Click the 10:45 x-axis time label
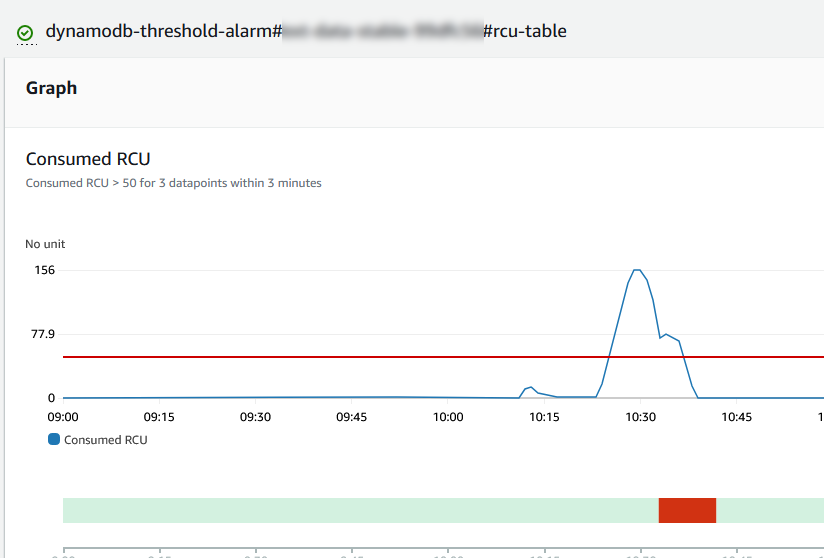The height and width of the screenshot is (558, 824). coord(736,417)
